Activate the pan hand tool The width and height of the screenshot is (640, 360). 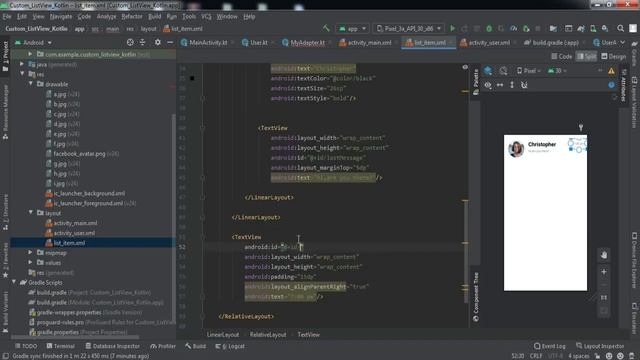[x=604, y=255]
